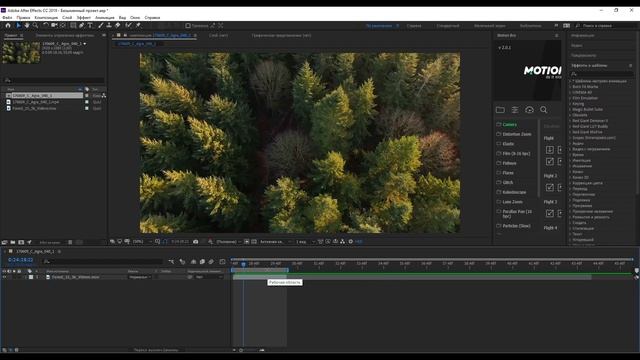Open the Motion Bro folder icon
Viewport: 640px width, 360px height.
(500, 110)
